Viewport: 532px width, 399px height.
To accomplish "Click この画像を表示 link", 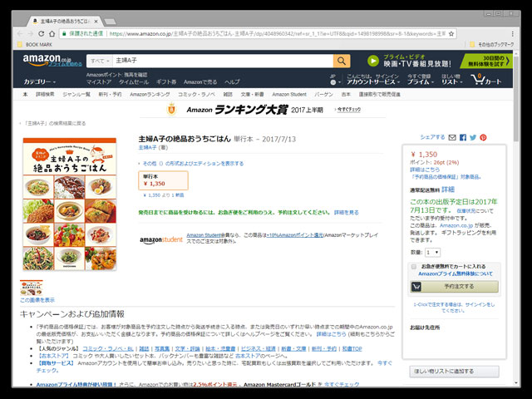I will (x=37, y=300).
